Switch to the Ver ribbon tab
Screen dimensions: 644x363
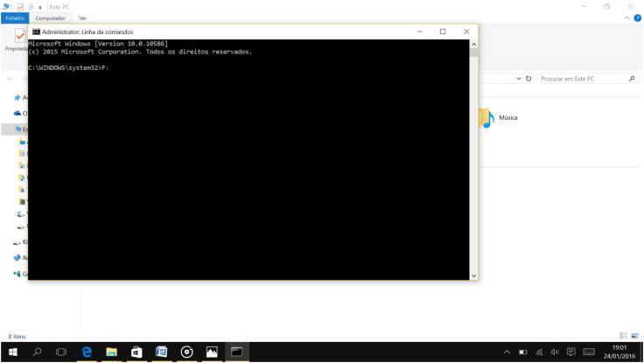(x=82, y=17)
